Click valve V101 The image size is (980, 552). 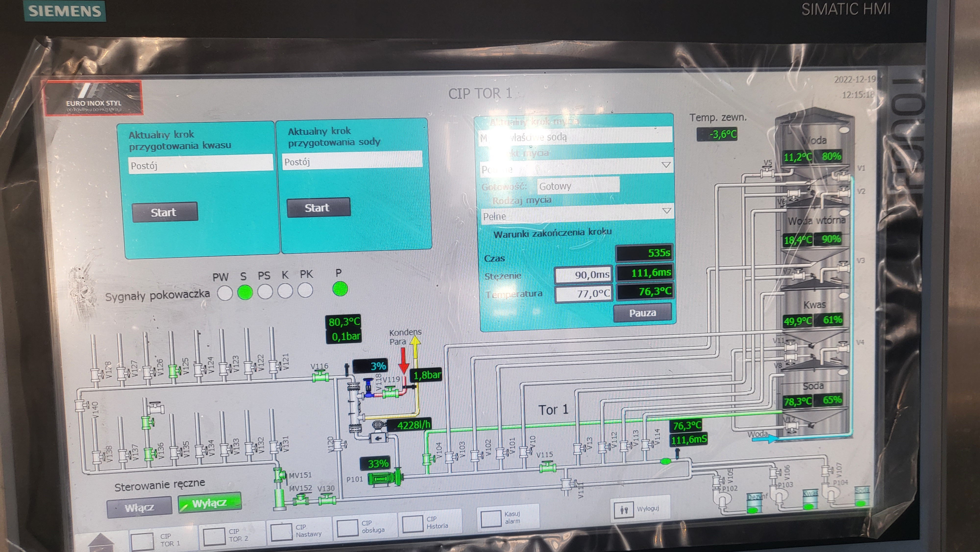coord(501,453)
